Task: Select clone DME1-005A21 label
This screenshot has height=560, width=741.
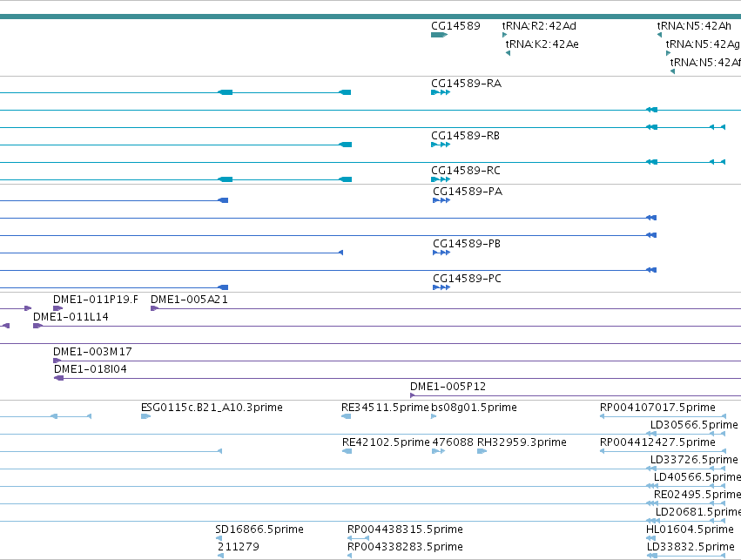Action: (x=189, y=300)
